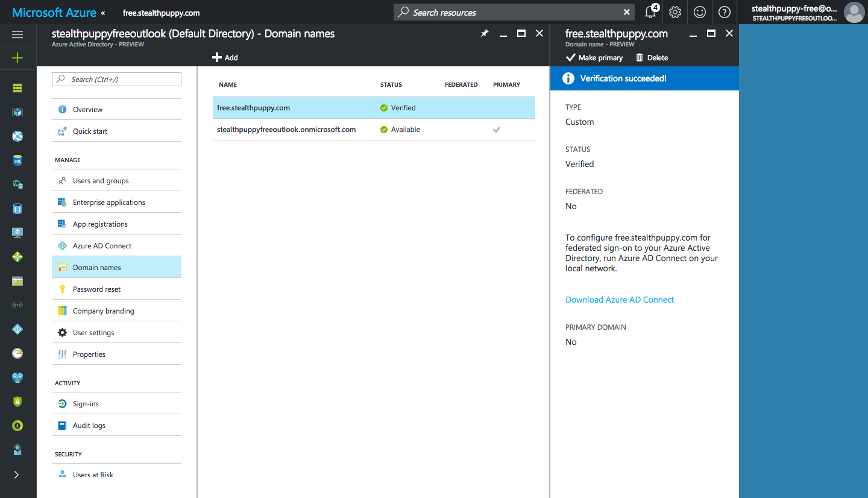The height and width of the screenshot is (498, 868).
Task: Open Monitor gauge icon in sidebar
Action: point(17,353)
